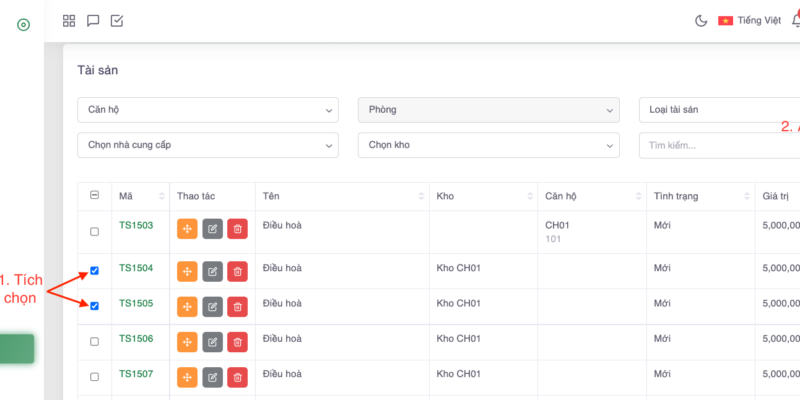Open asset link TS1507
This screenshot has height=400, width=800.
click(136, 374)
